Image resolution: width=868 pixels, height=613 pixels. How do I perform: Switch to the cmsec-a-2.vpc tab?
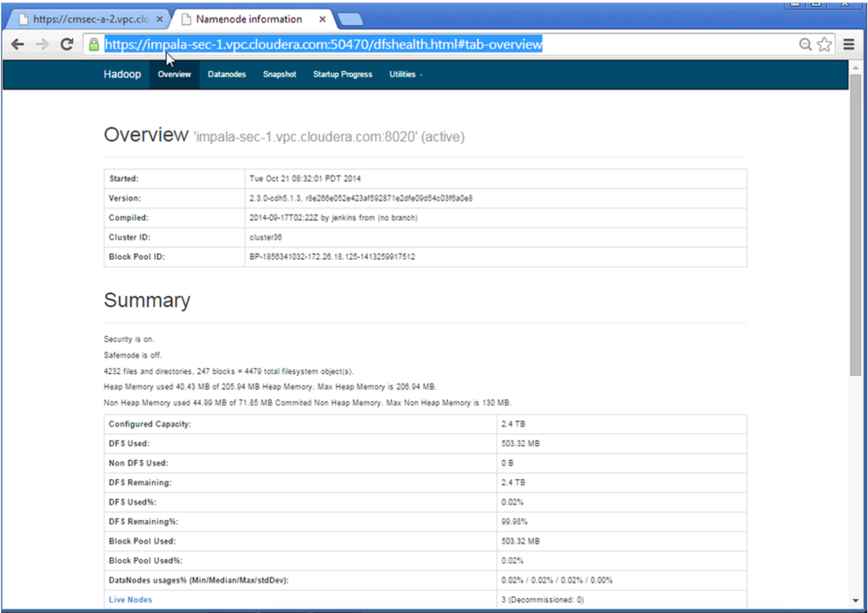coord(91,19)
